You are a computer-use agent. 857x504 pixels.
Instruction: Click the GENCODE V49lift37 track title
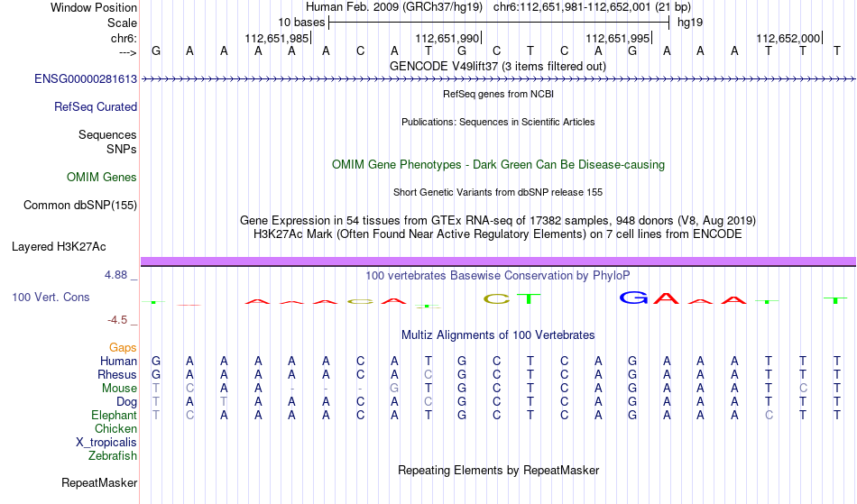(497, 66)
